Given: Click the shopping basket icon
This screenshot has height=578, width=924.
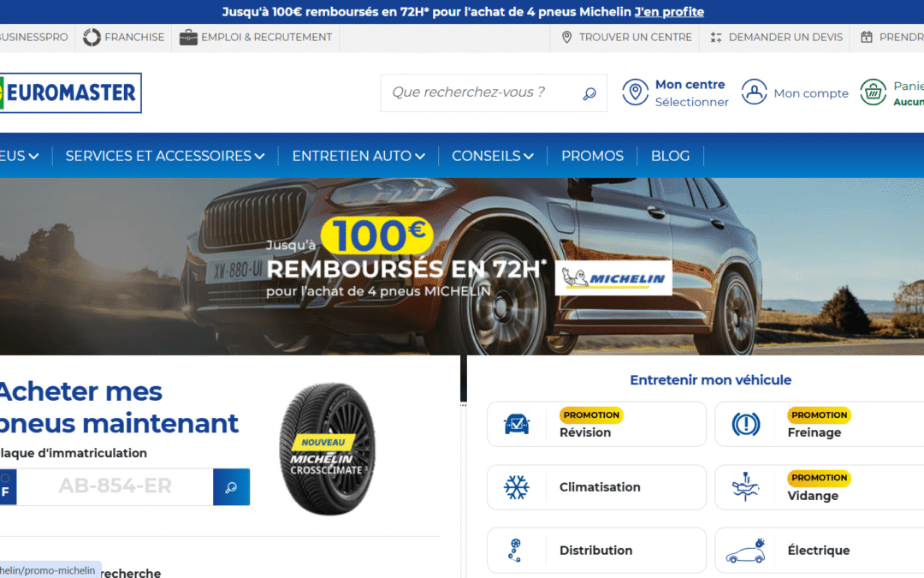Looking at the screenshot, I should 874,92.
